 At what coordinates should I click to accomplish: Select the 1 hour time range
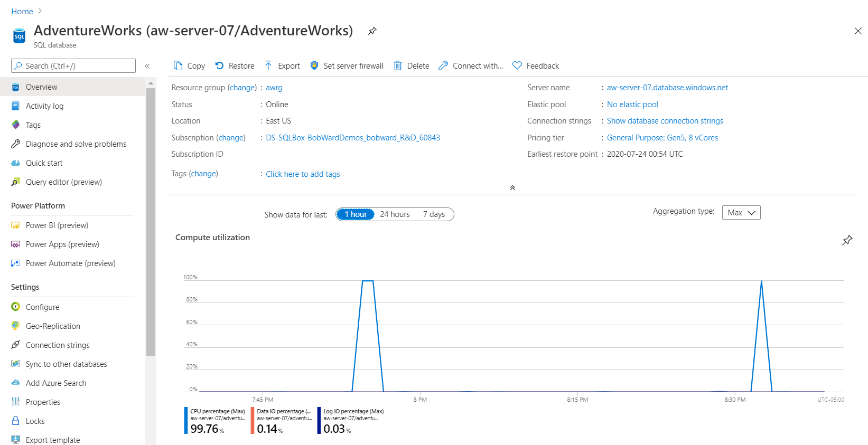point(356,214)
